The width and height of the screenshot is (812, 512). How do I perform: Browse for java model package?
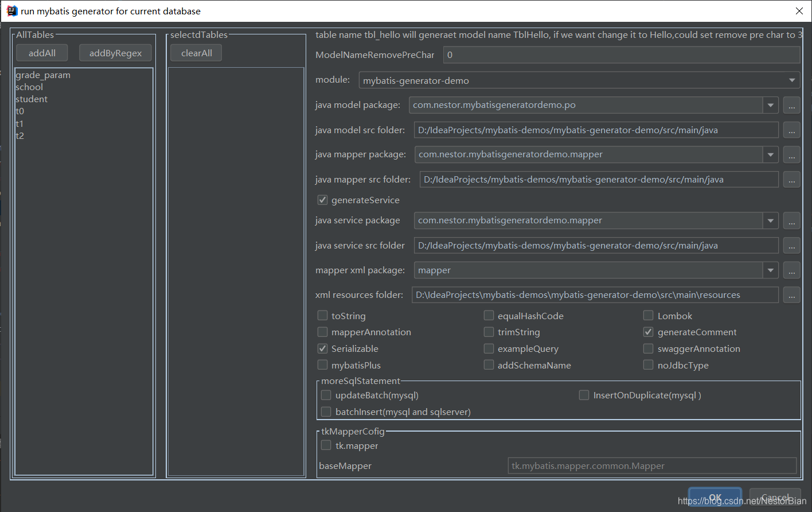point(791,105)
